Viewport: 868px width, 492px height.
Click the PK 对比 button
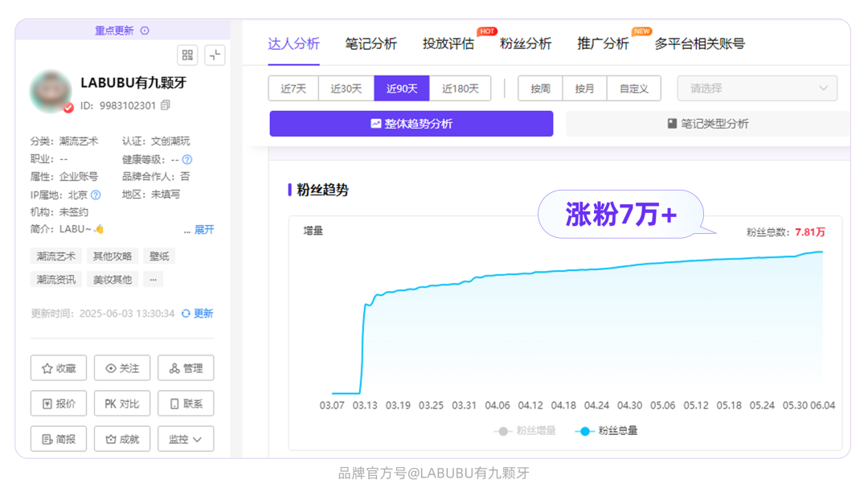[122, 404]
